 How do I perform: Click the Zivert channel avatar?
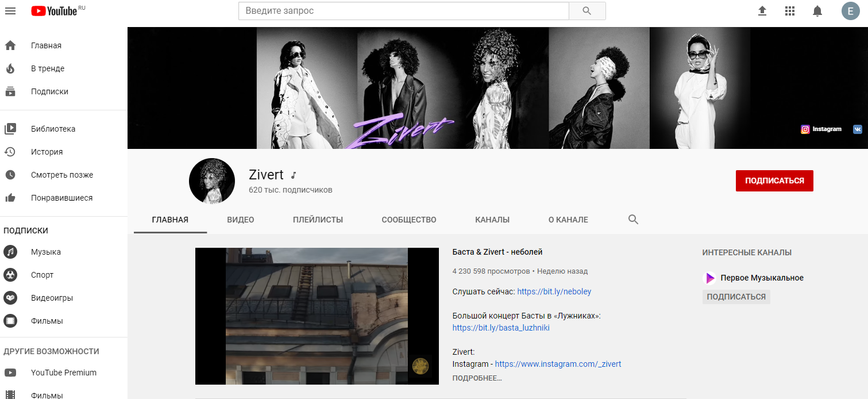click(x=212, y=181)
